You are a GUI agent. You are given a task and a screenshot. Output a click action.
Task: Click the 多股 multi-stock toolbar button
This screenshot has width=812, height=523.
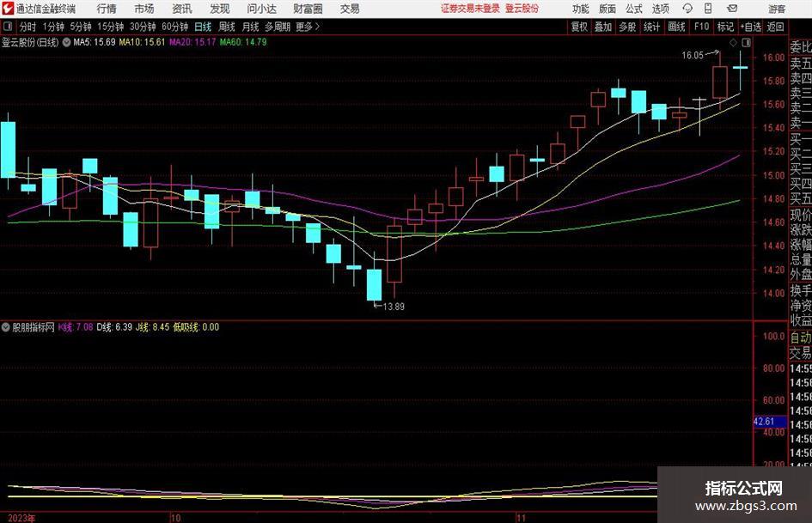(627, 27)
